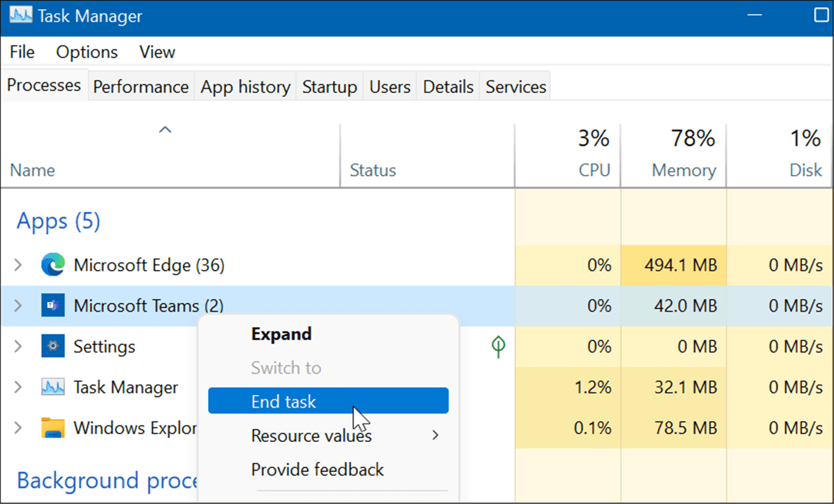Screen dimensions: 834x504
Task: Expand the Windows Explorer process group
Action: coord(18,428)
